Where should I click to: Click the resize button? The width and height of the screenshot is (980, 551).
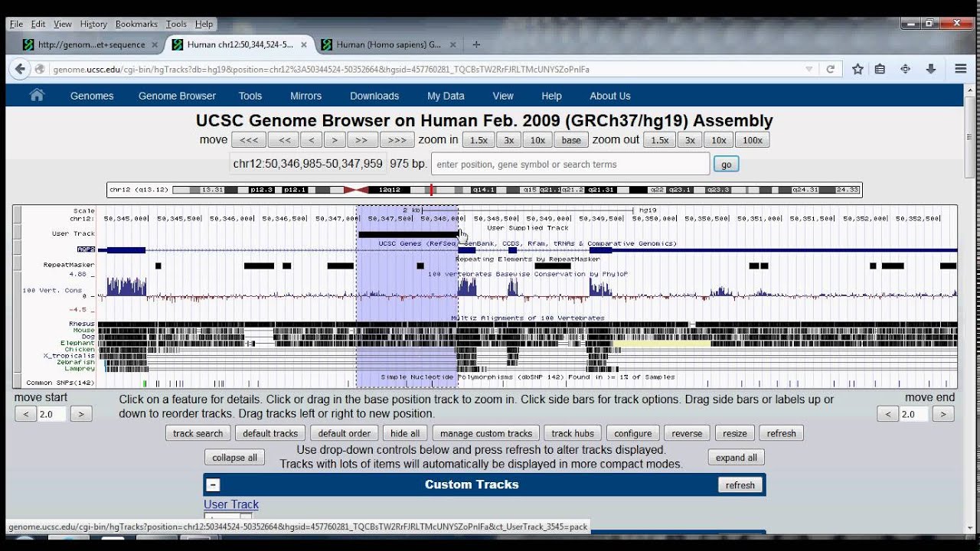735,433
